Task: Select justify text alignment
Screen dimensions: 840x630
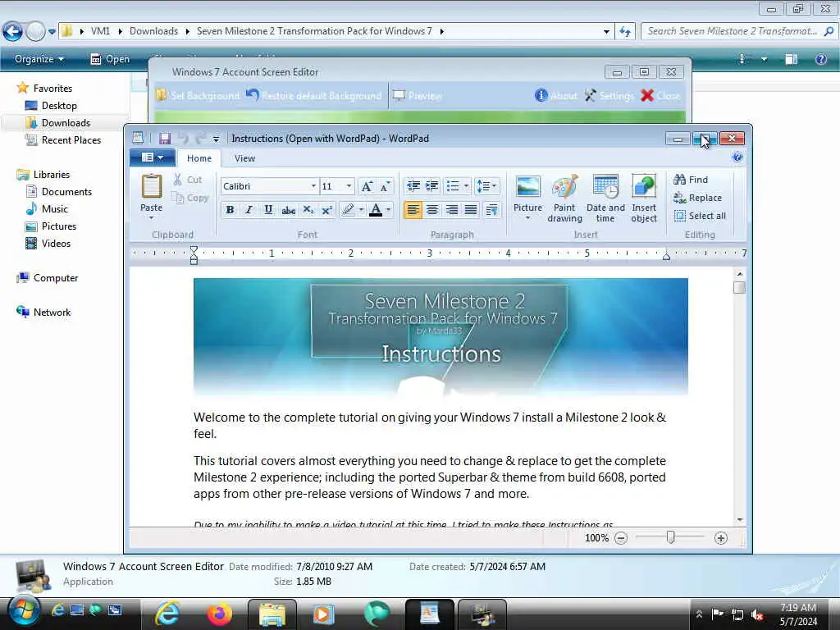Action: [x=471, y=209]
